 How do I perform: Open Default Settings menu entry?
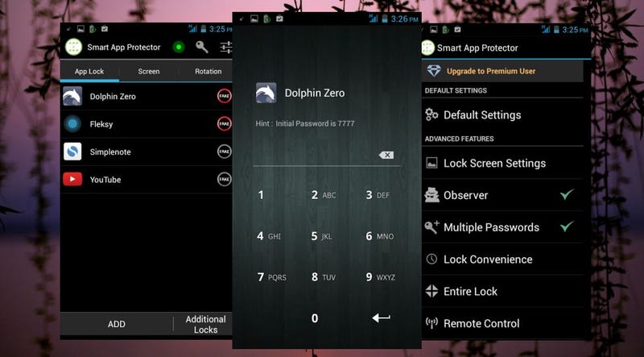(502, 114)
